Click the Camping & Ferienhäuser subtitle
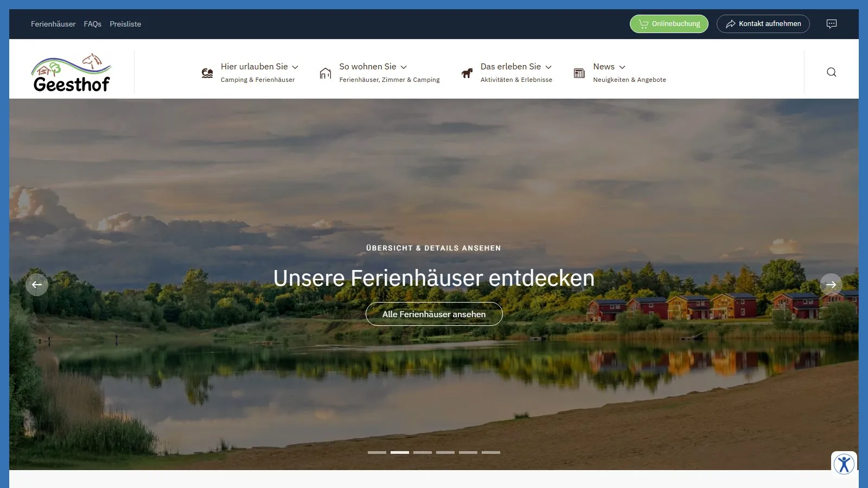The image size is (868, 488). 258,80
